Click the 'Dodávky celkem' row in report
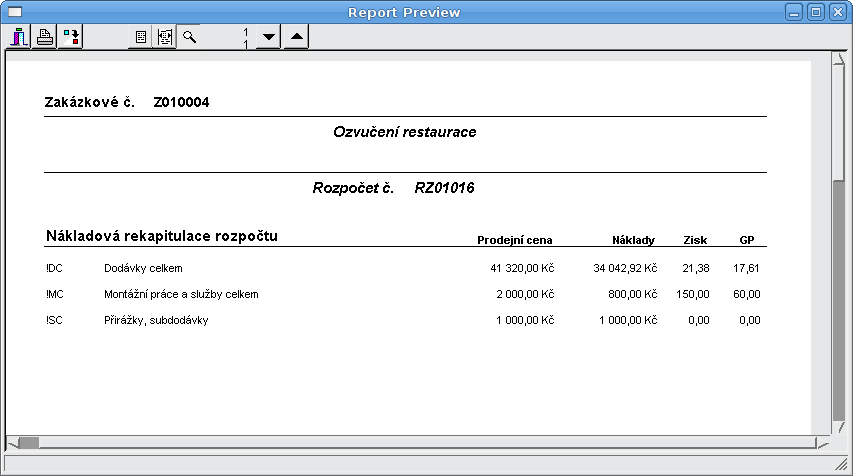The image size is (853, 476). click(143, 268)
